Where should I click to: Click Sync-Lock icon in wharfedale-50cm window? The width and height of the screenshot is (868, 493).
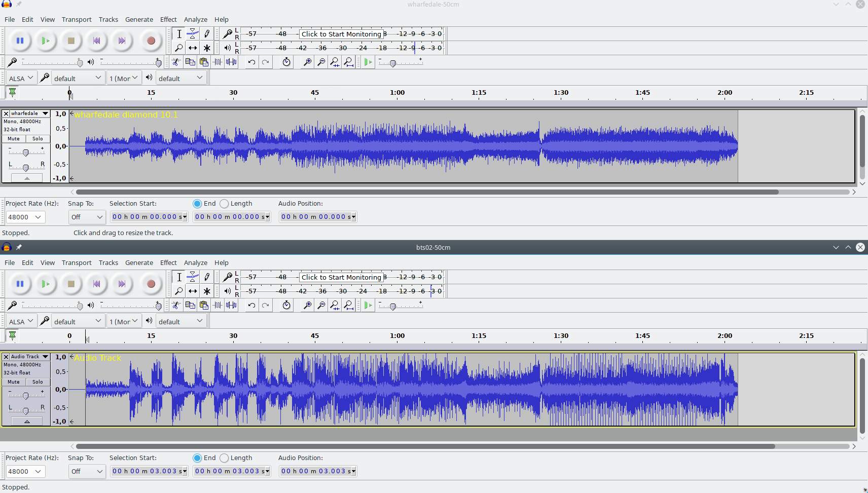286,62
